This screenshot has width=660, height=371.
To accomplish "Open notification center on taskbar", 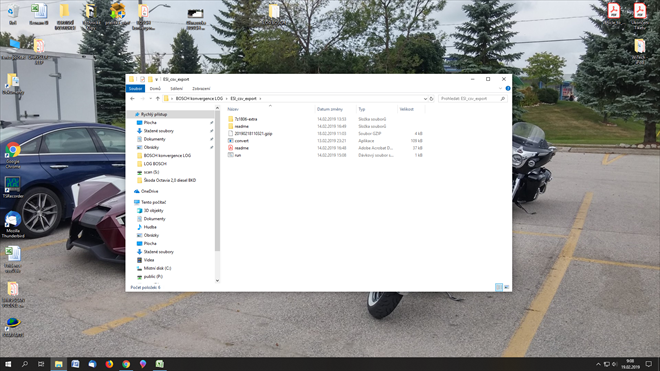I will coord(649,364).
